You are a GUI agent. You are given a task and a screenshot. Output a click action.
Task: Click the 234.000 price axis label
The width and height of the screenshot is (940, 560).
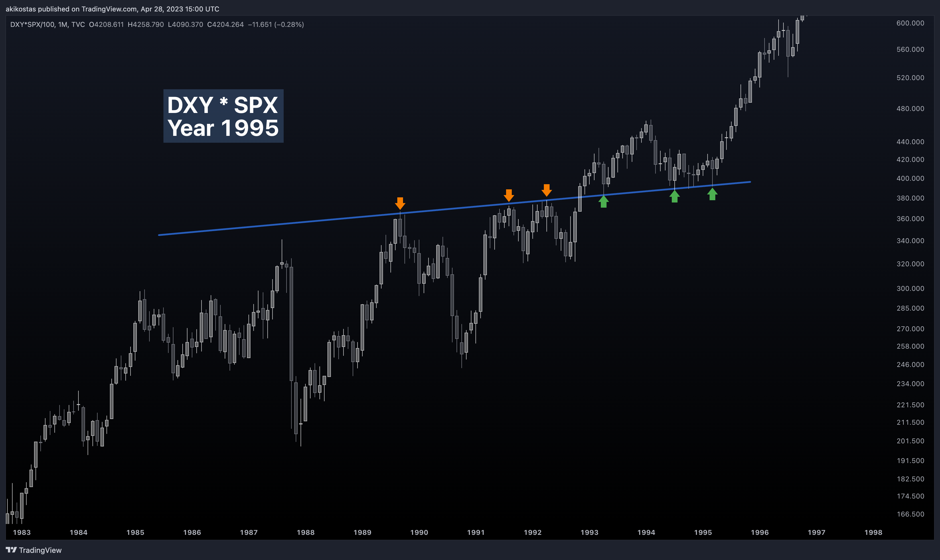(x=910, y=384)
